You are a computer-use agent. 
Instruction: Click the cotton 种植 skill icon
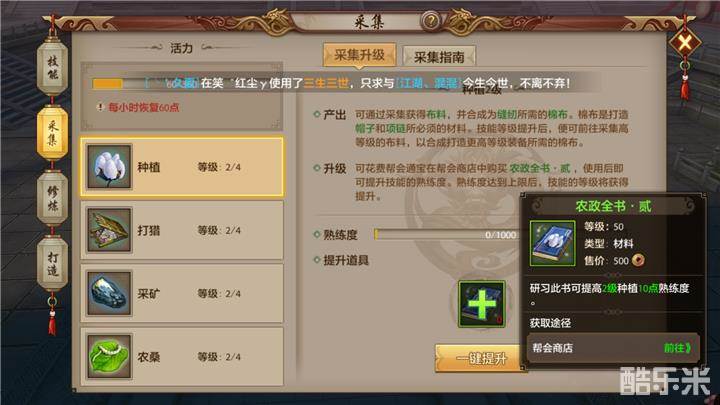(109, 166)
